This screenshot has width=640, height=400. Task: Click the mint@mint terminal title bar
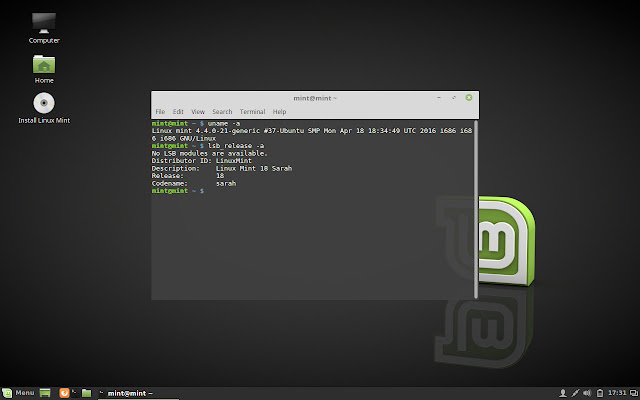[315, 98]
